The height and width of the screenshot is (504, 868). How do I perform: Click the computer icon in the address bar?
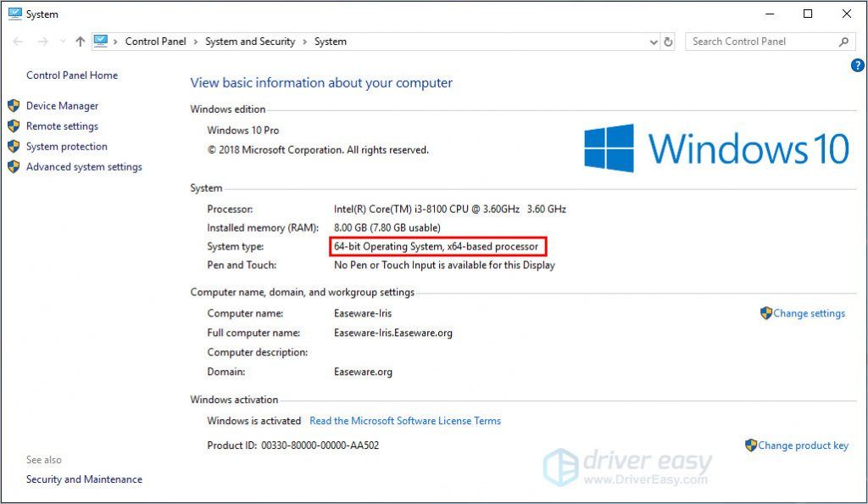pos(102,41)
